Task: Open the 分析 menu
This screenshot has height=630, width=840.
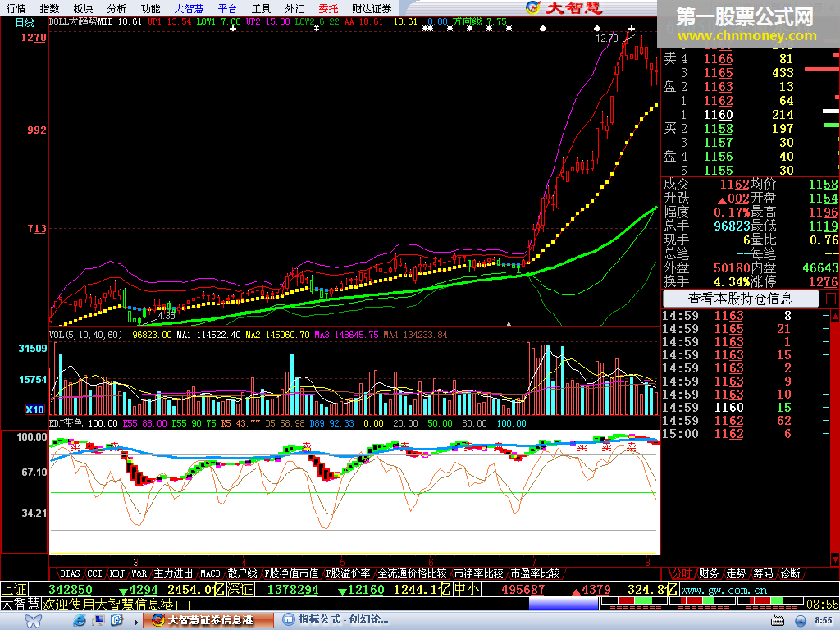Action: click(116, 8)
